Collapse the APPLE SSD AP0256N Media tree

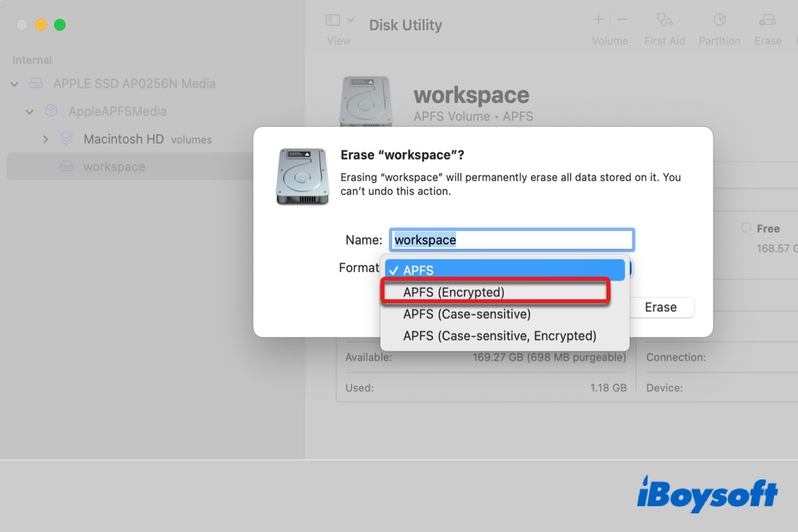click(x=15, y=84)
